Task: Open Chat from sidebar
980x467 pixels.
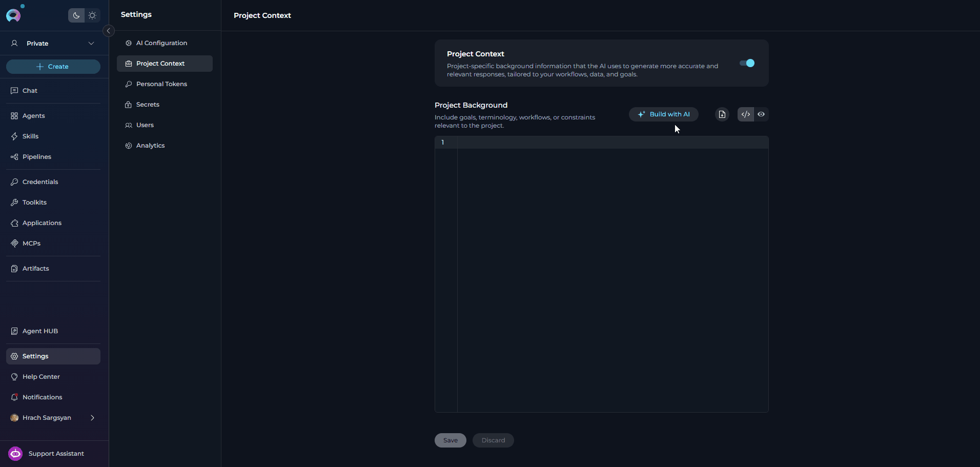Action: click(x=53, y=91)
